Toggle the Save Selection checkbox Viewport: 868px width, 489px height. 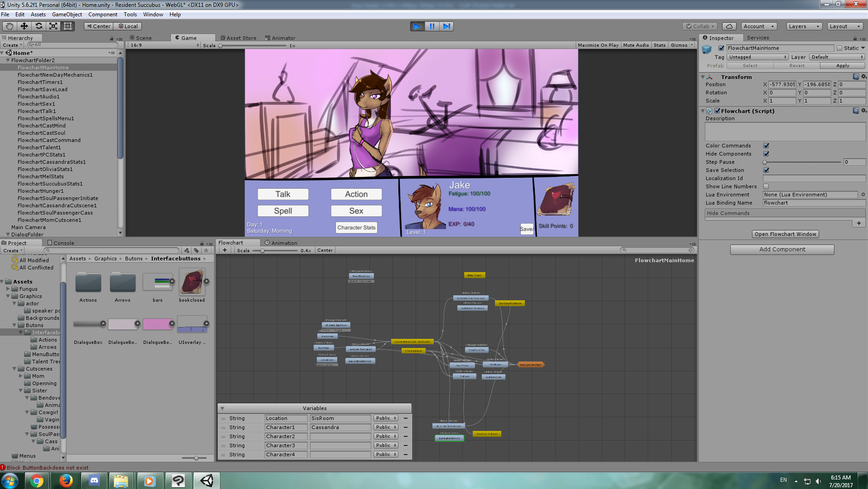pos(766,170)
